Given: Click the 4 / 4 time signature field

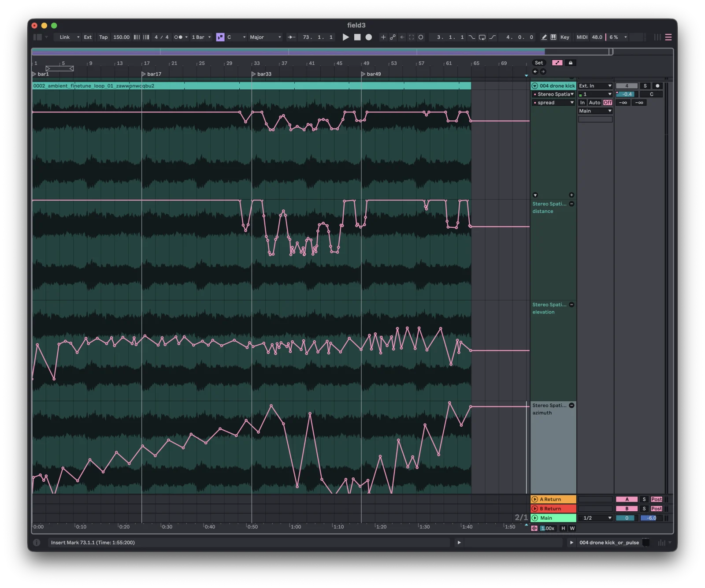Looking at the screenshot, I should tap(161, 37).
